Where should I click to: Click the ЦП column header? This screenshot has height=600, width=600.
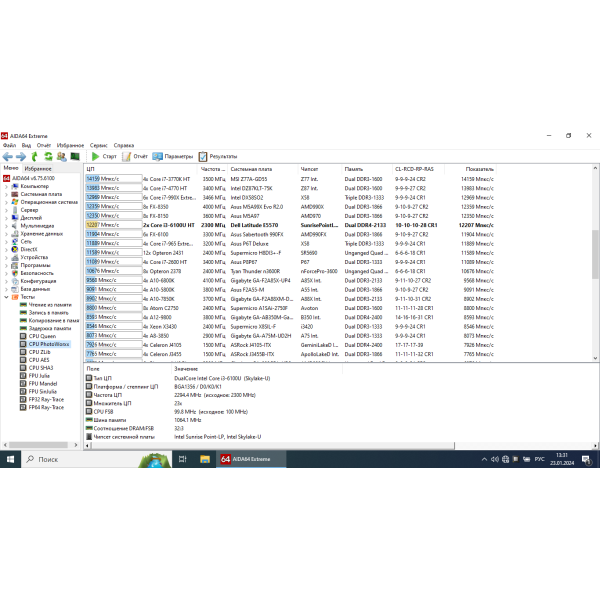141,169
